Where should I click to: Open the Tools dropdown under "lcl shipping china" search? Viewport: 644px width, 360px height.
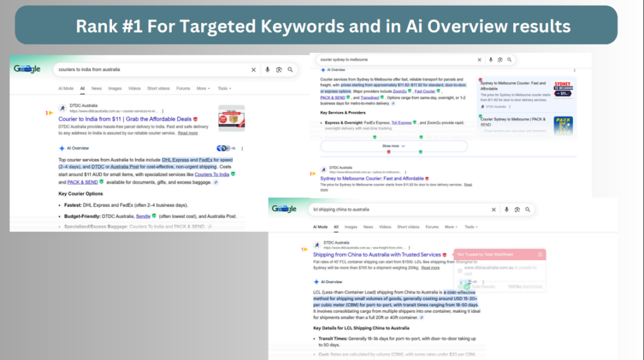(472, 227)
